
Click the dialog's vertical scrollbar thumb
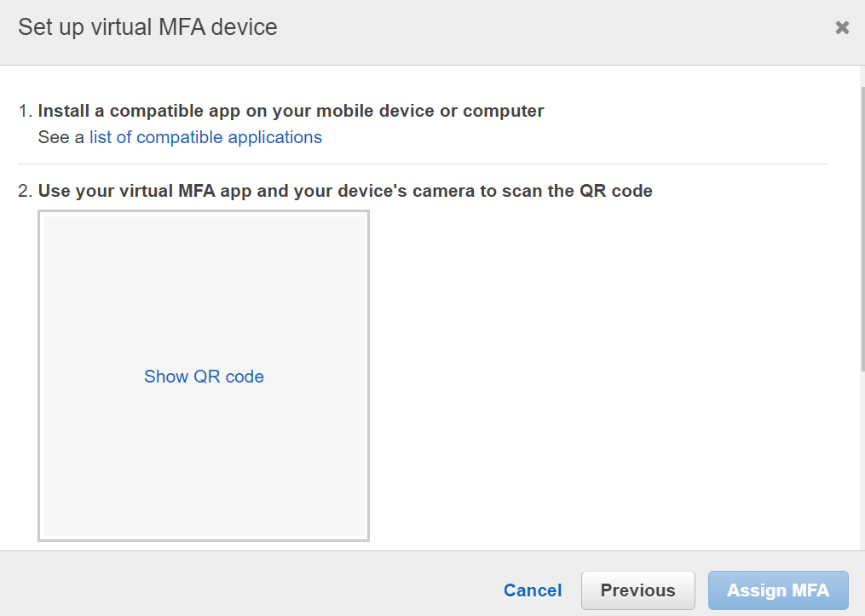862,229
